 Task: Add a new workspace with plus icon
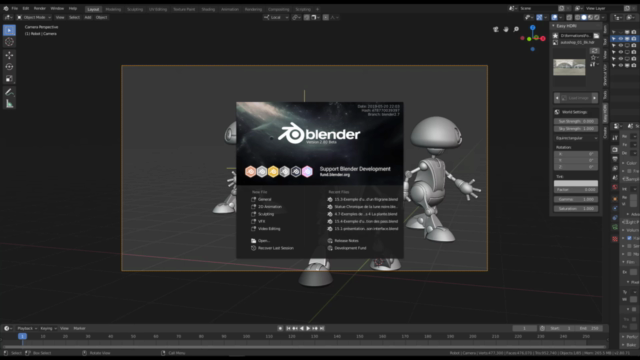[318, 9]
